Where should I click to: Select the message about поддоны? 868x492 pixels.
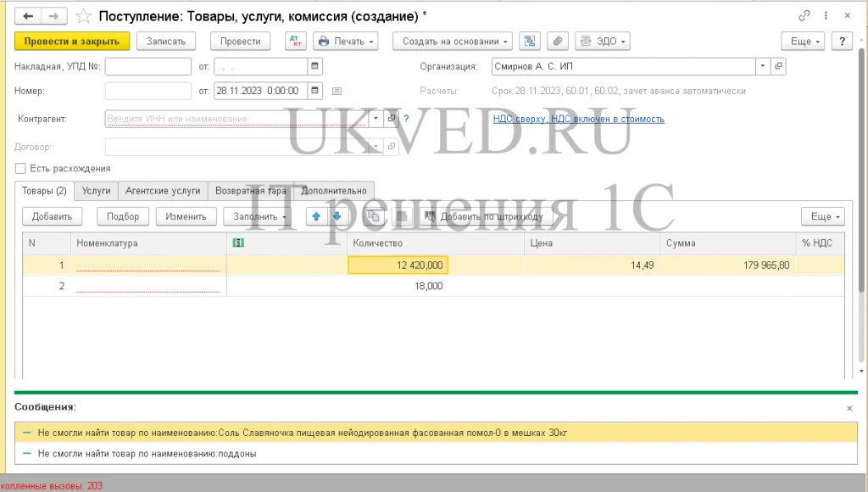click(437, 453)
